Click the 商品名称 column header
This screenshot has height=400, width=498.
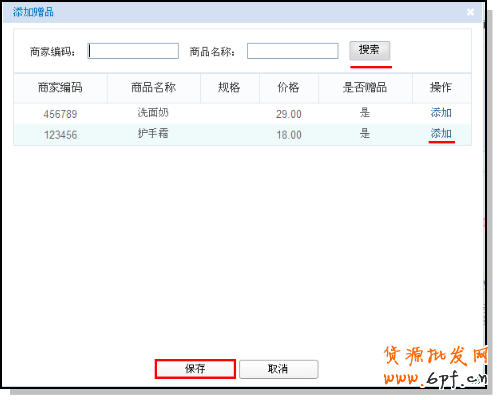[154, 88]
